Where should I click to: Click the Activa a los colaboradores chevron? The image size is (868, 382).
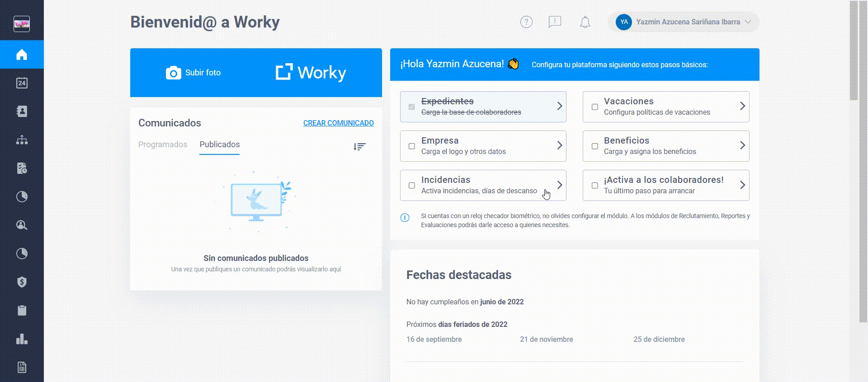tap(742, 185)
